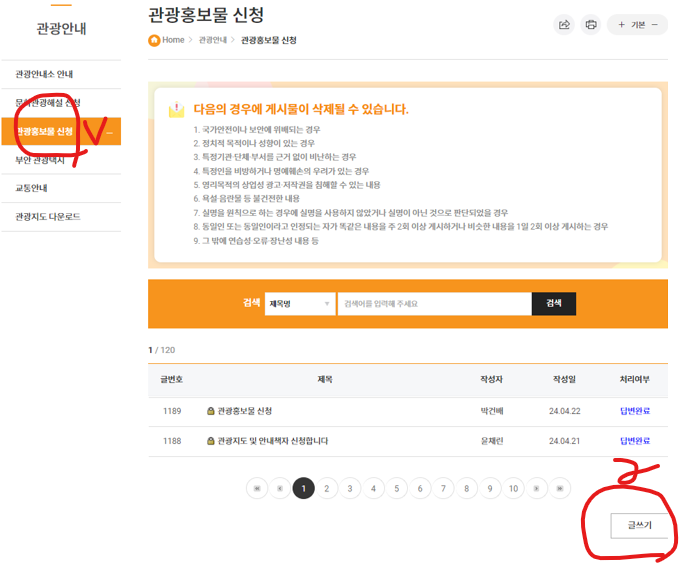Image resolution: width=679 pixels, height=564 pixels.
Task: Click the 글쓰기 write button
Action: (640, 525)
